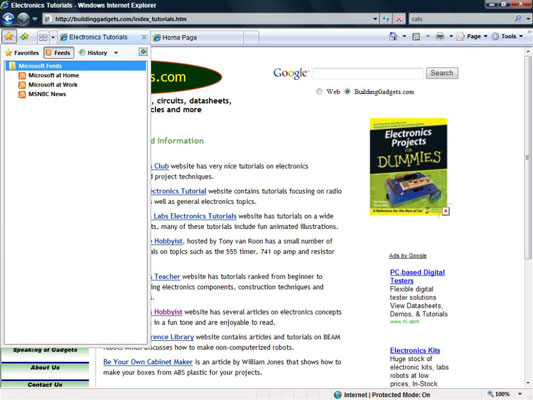Open the recent pages dropdown next to Forward
533x400 pixels.
[x=35, y=19]
